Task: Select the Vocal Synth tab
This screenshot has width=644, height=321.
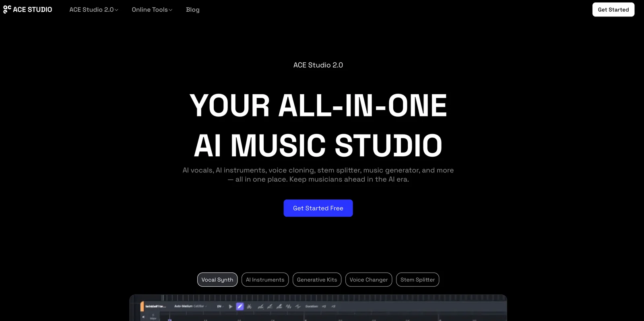Action: pos(217,280)
